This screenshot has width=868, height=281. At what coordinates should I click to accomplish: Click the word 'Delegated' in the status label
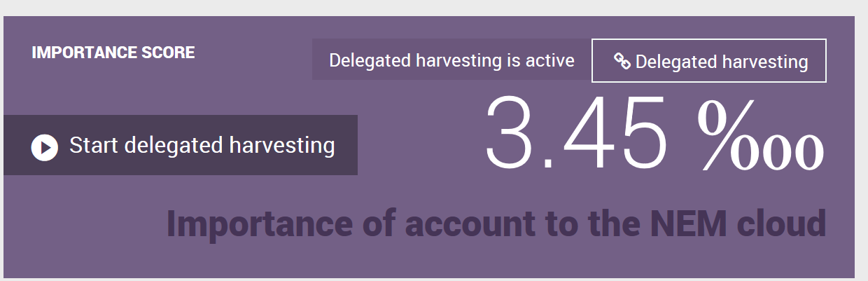[370, 61]
